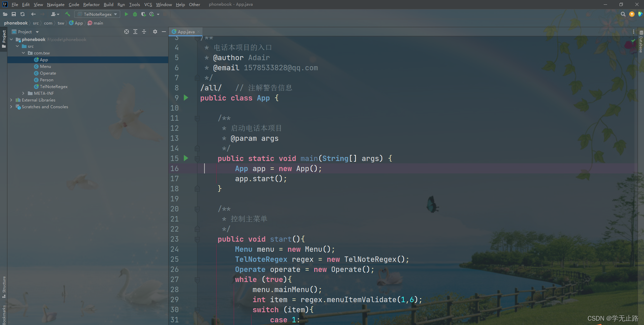Open the File menu
Viewport: 644px width, 325px height.
pyautogui.click(x=15, y=4)
